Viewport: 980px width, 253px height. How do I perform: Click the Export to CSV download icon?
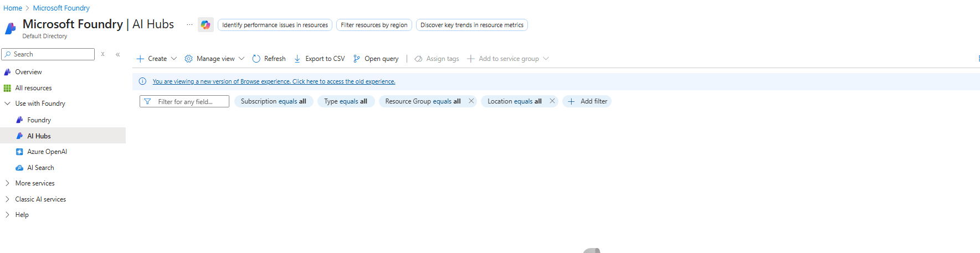coord(297,59)
